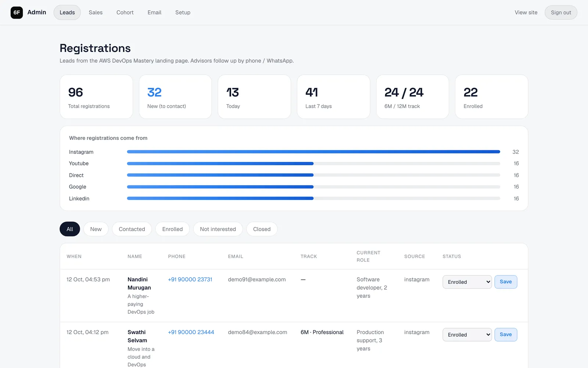Click the name Swathi Selvam

(137, 336)
